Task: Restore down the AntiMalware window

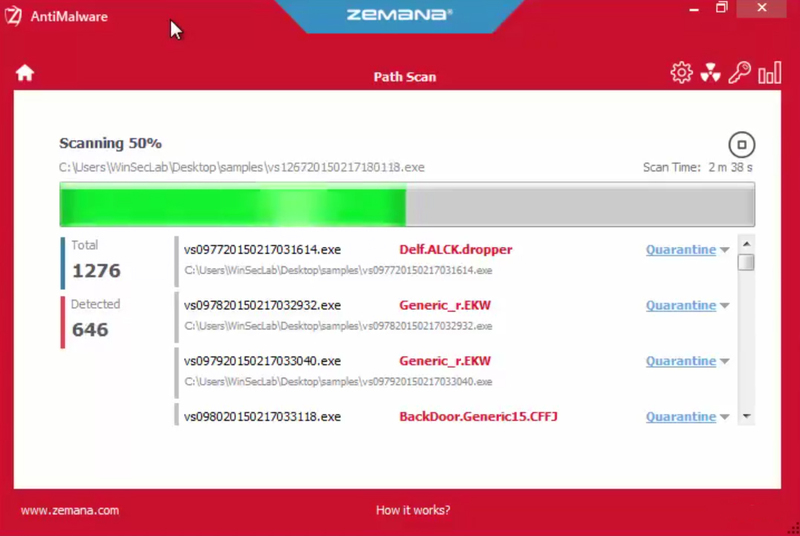Action: [x=721, y=8]
